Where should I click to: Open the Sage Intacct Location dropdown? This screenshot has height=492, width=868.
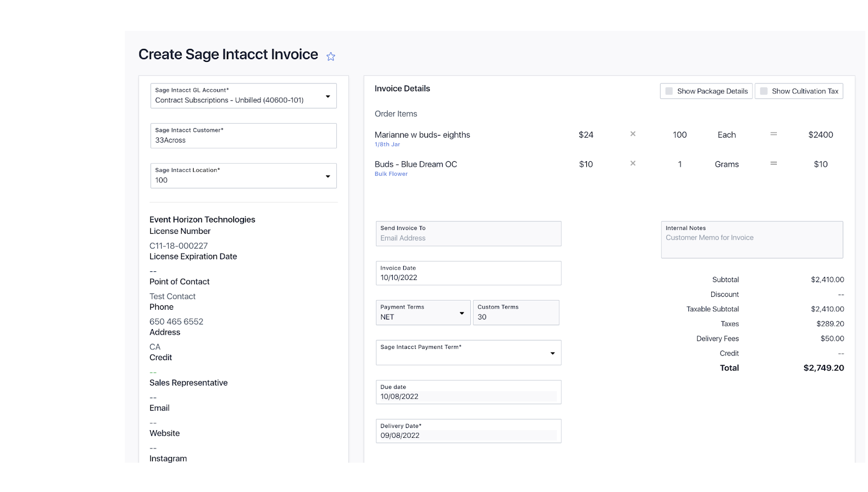(328, 176)
